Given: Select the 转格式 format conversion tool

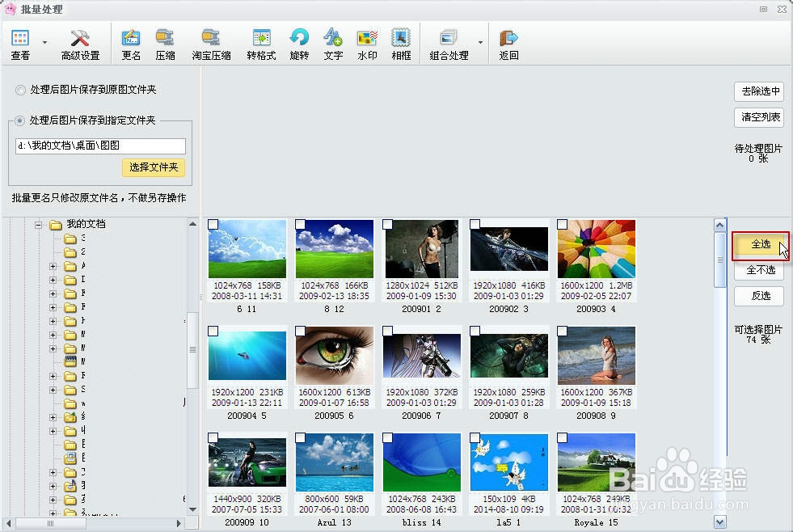Looking at the screenshot, I should click(x=260, y=43).
